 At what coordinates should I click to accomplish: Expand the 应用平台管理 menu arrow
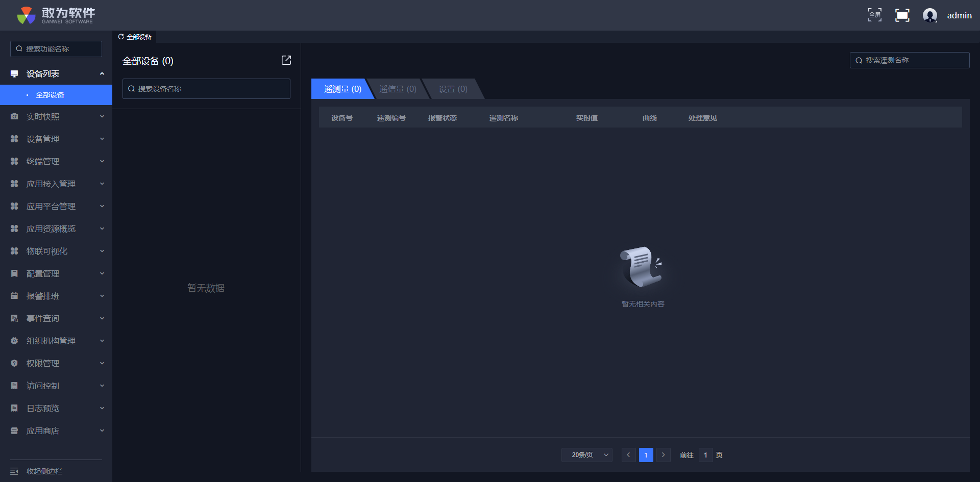(102, 207)
